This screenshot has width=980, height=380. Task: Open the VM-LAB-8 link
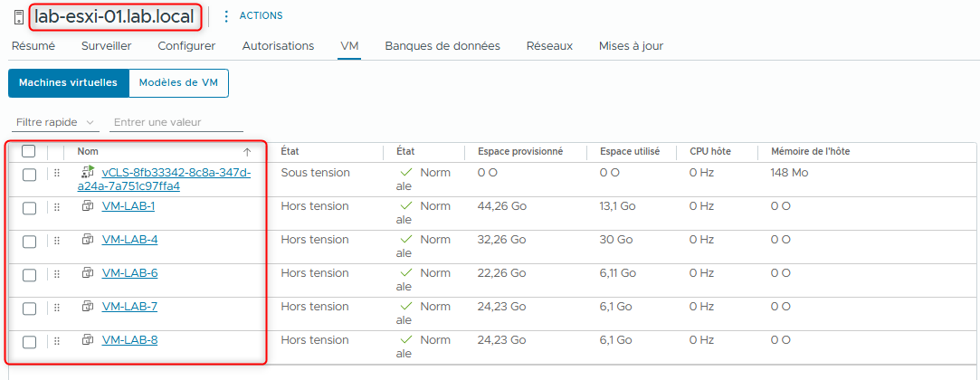tap(129, 340)
